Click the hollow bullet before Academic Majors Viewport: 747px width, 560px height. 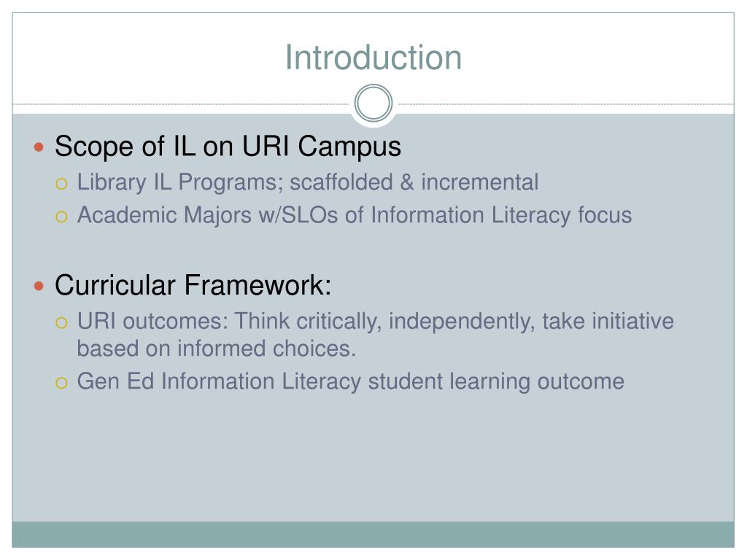pos(61,217)
